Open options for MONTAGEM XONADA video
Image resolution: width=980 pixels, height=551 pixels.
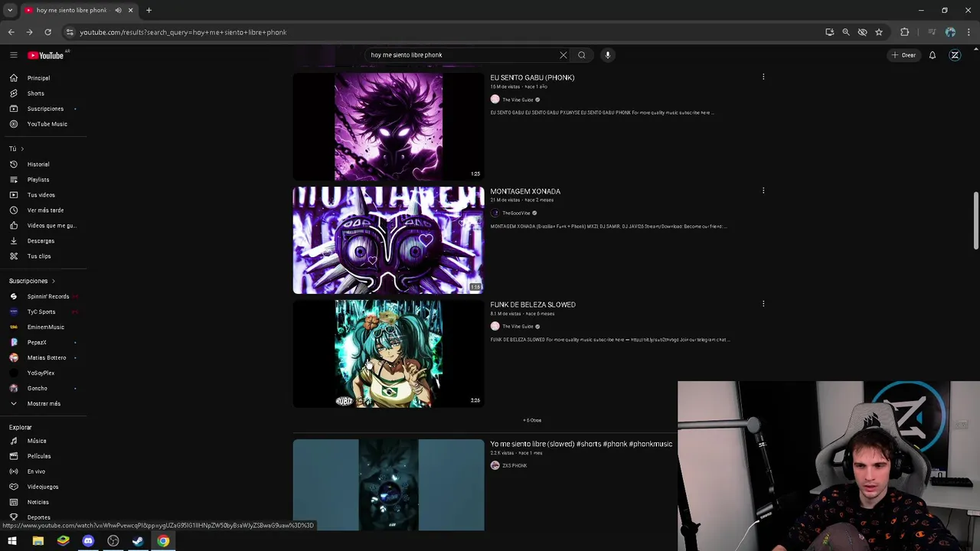click(763, 191)
